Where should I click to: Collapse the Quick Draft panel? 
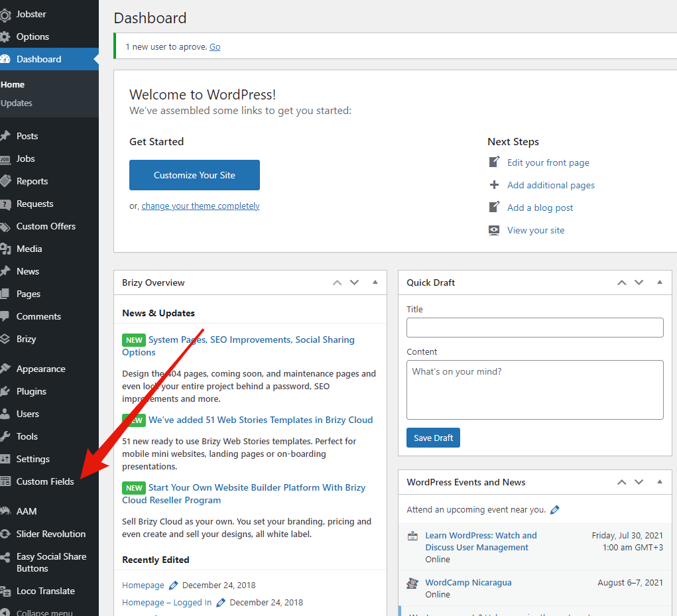[660, 282]
